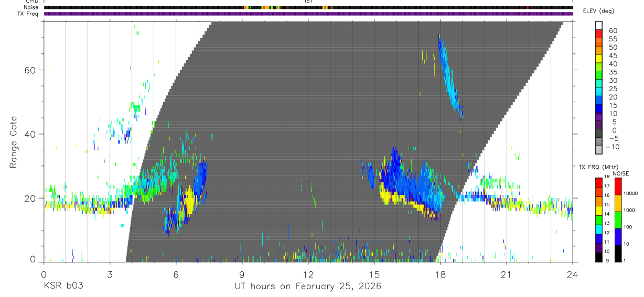Viewport: 644px width, 297px height.
Task: Click the 'ELEV (deg)' colorbar heading
Action: (598, 11)
